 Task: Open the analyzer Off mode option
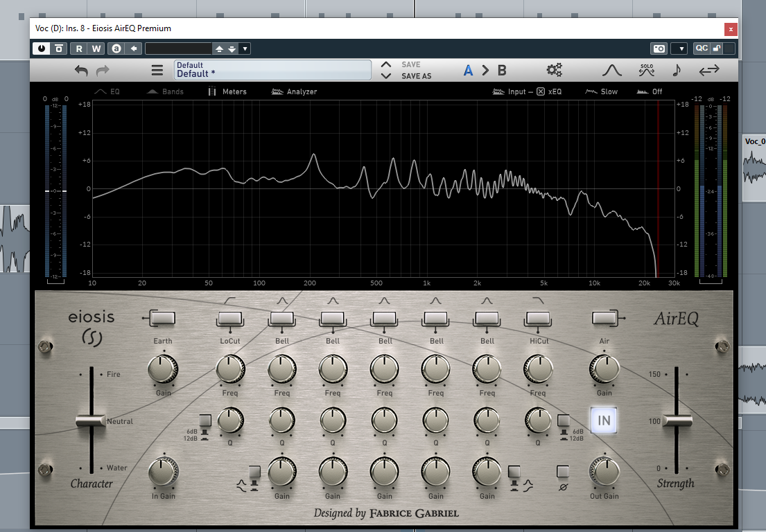pos(650,91)
